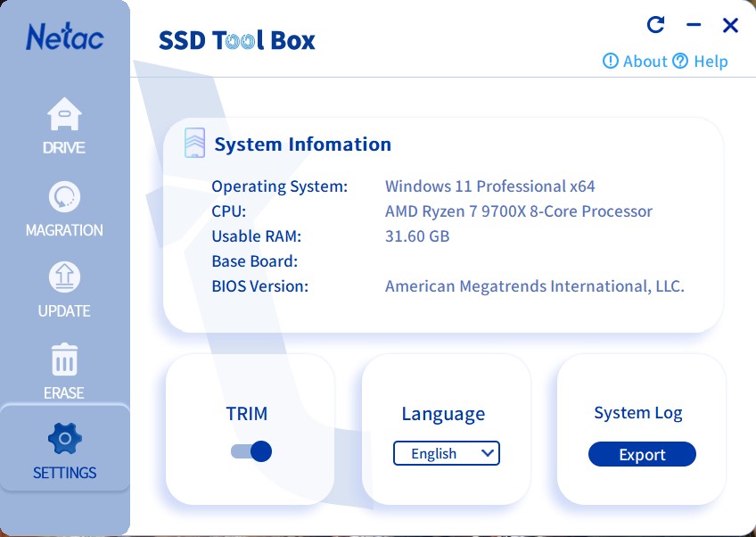Viewport: 756px width, 537px height.
Task: Click the Base Board: label
Action: click(255, 261)
